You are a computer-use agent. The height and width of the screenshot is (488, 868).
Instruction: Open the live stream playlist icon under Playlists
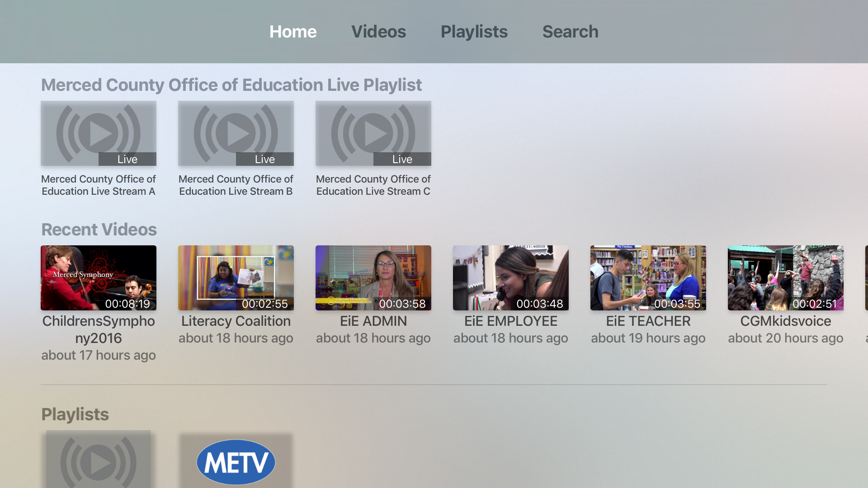[x=99, y=459]
